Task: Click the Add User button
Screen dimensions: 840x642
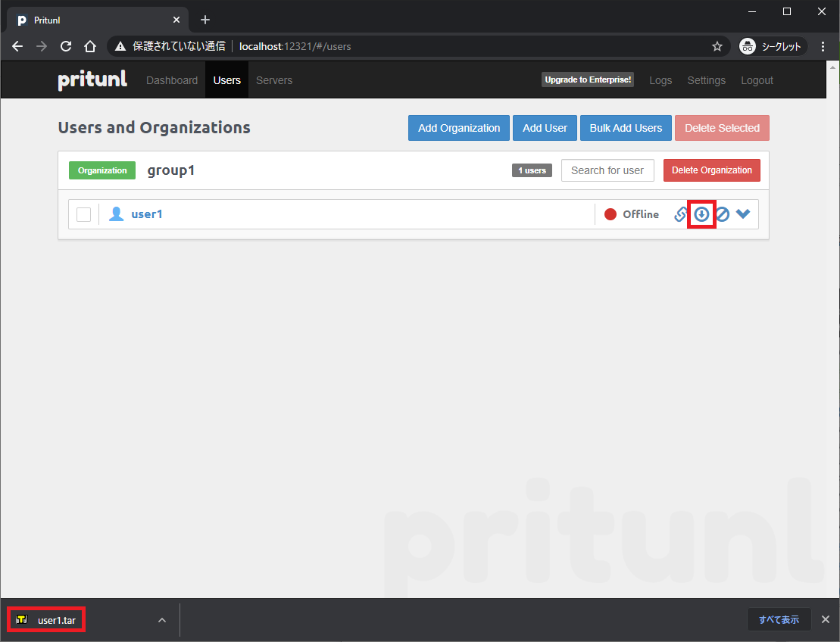Action: pyautogui.click(x=545, y=128)
